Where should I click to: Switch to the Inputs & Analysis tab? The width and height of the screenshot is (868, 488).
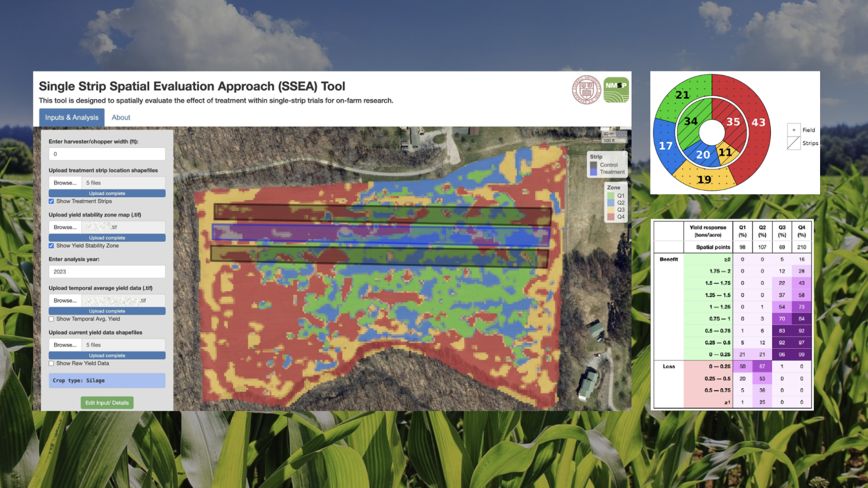pyautogui.click(x=71, y=117)
